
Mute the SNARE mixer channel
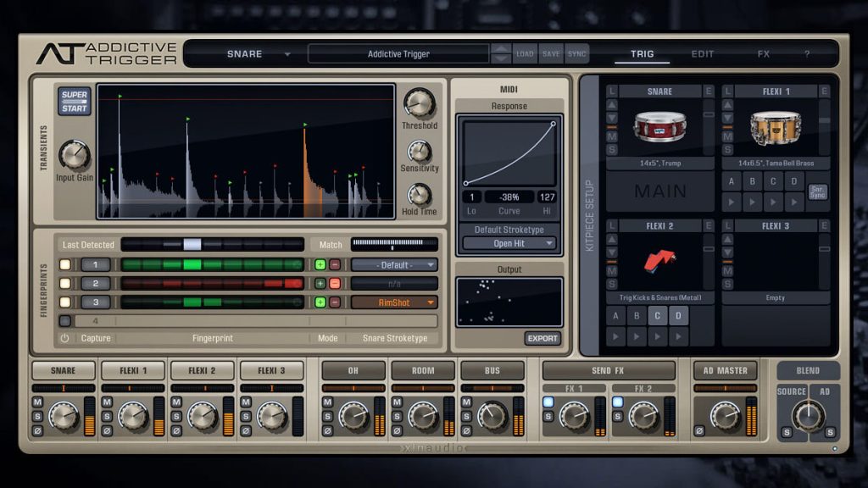(x=37, y=402)
